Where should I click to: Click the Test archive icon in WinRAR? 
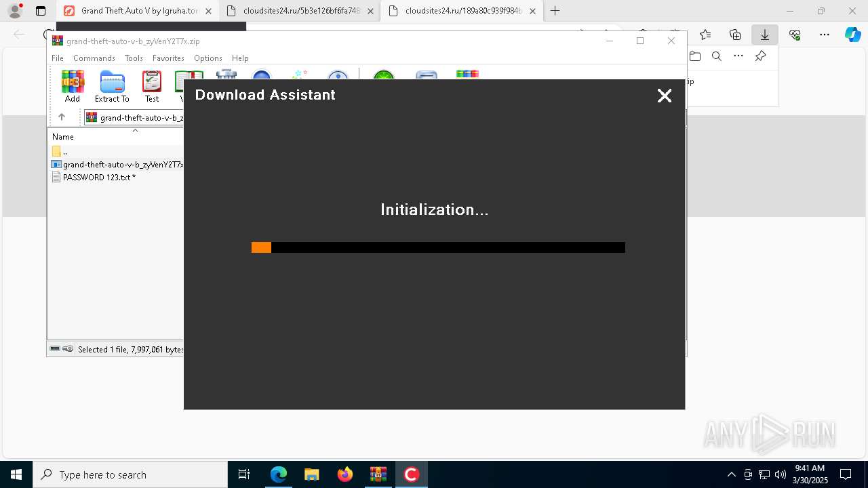(x=152, y=87)
